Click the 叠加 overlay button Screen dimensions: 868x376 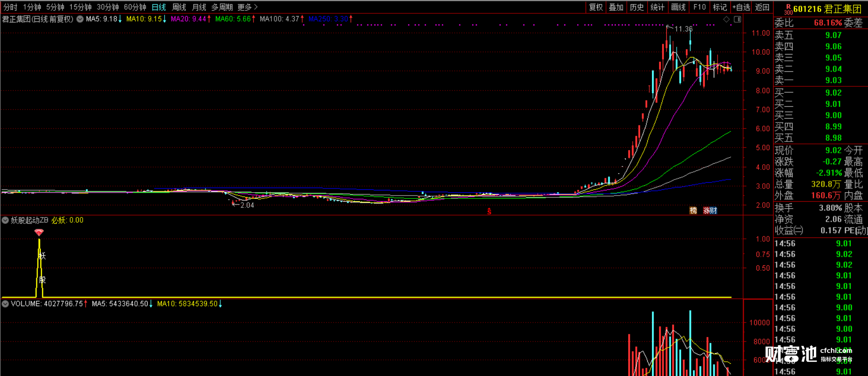(x=616, y=7)
